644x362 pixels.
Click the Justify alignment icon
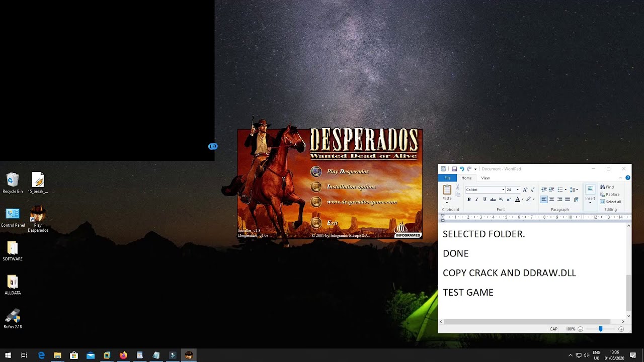568,200
